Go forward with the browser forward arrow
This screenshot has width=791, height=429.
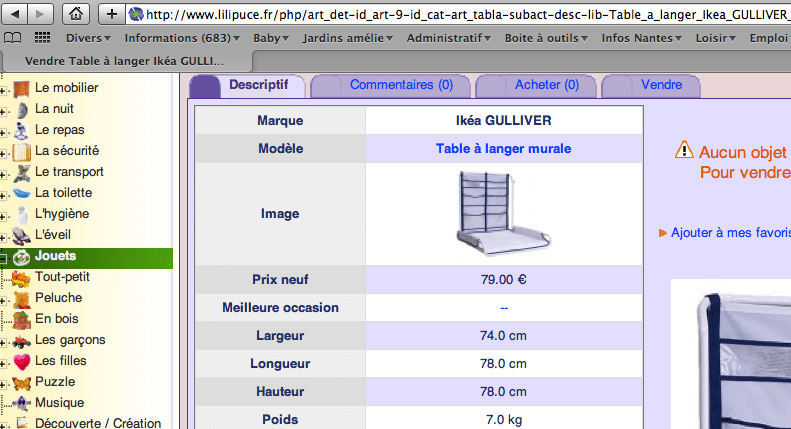pyautogui.click(x=41, y=14)
